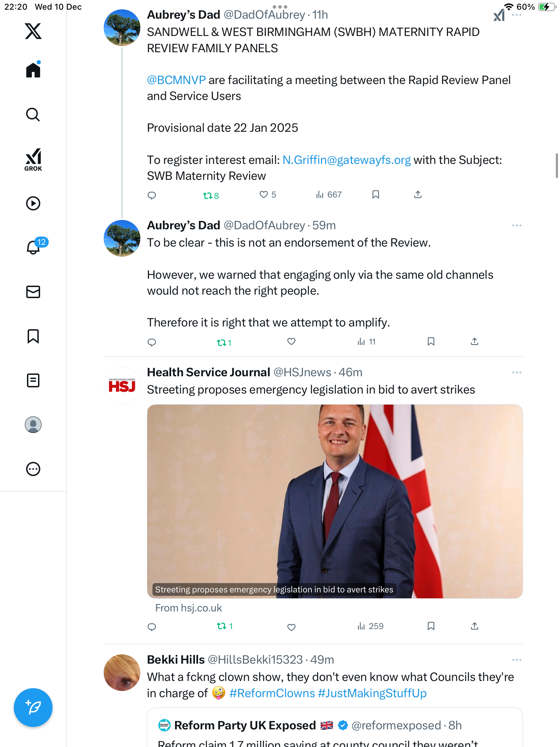Tap the compose new post button

[33, 707]
